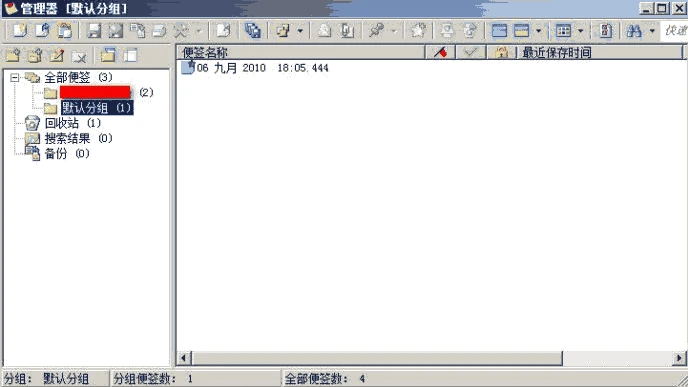
Task: Select 默认分组 (1) in the tree
Action: tap(97, 108)
